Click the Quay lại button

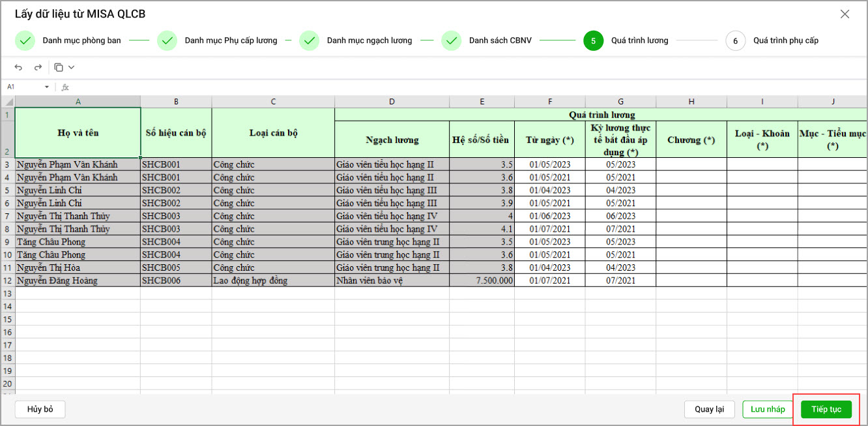[x=710, y=409]
